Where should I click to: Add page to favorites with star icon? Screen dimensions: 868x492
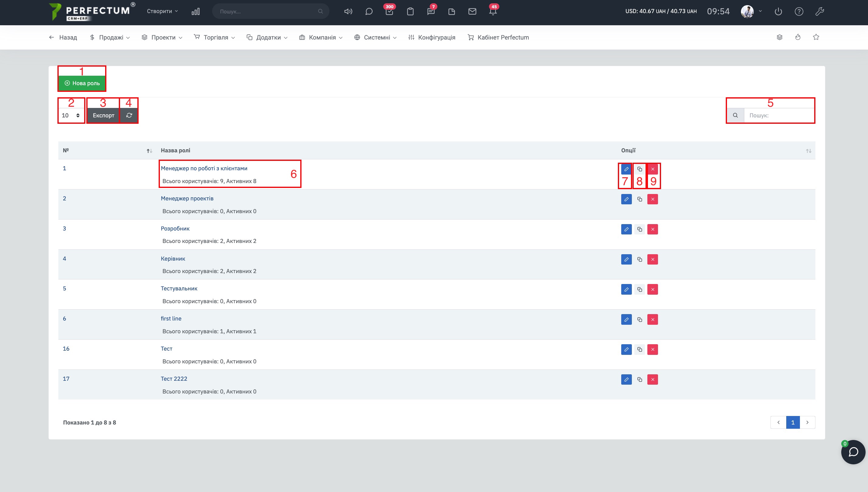coord(816,37)
